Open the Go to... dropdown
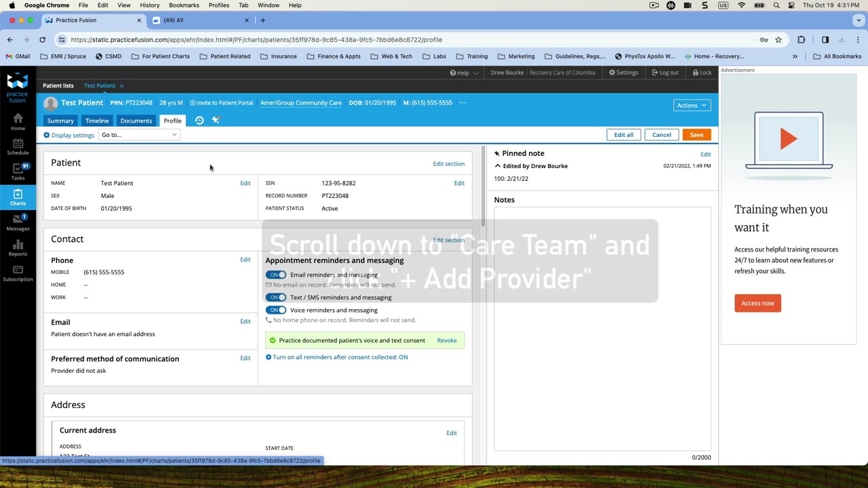This screenshot has height=488, width=868. [139, 134]
